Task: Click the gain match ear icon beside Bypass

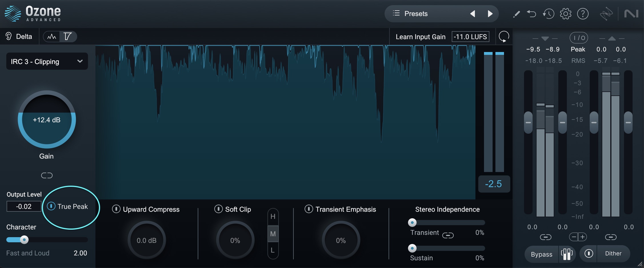Action: 567,254
